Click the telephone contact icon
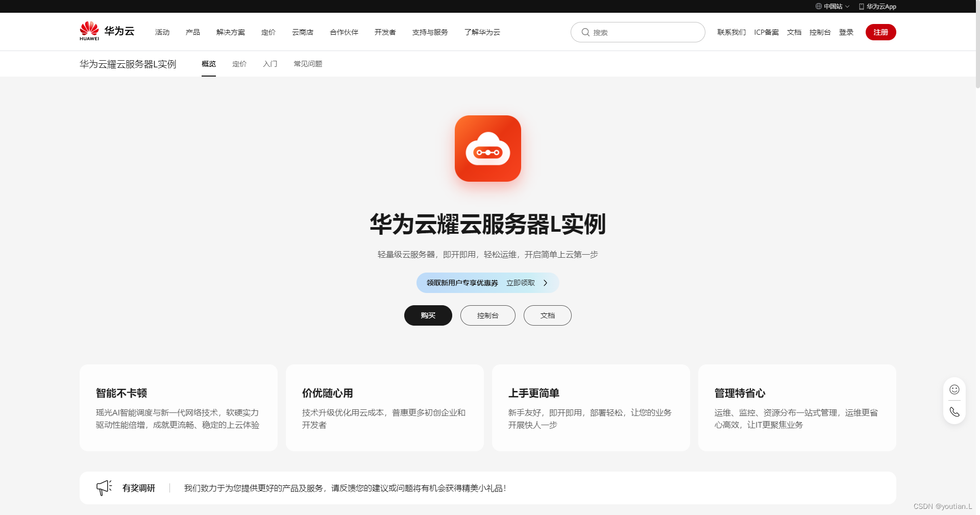Image resolution: width=980 pixels, height=515 pixels. 954,412
